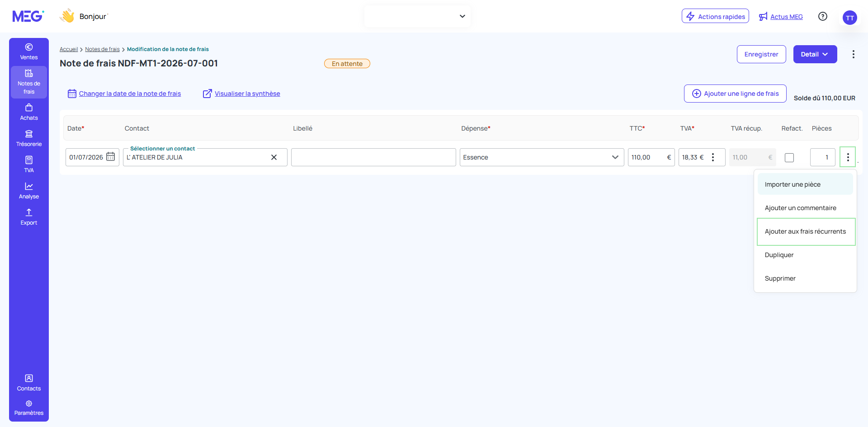Select Supprimer from the menu
Image resolution: width=868 pixels, height=427 pixels.
[x=805, y=278]
